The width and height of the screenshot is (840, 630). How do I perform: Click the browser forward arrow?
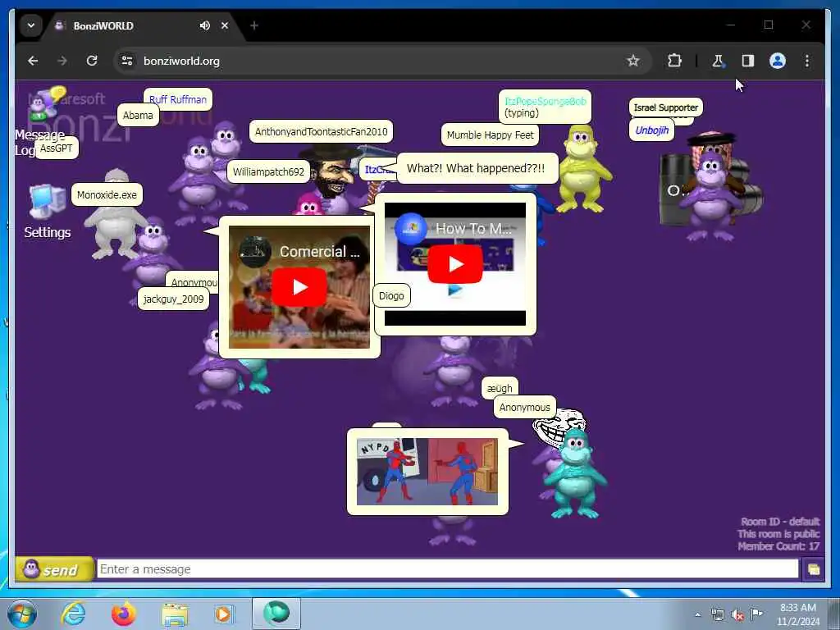[62, 61]
